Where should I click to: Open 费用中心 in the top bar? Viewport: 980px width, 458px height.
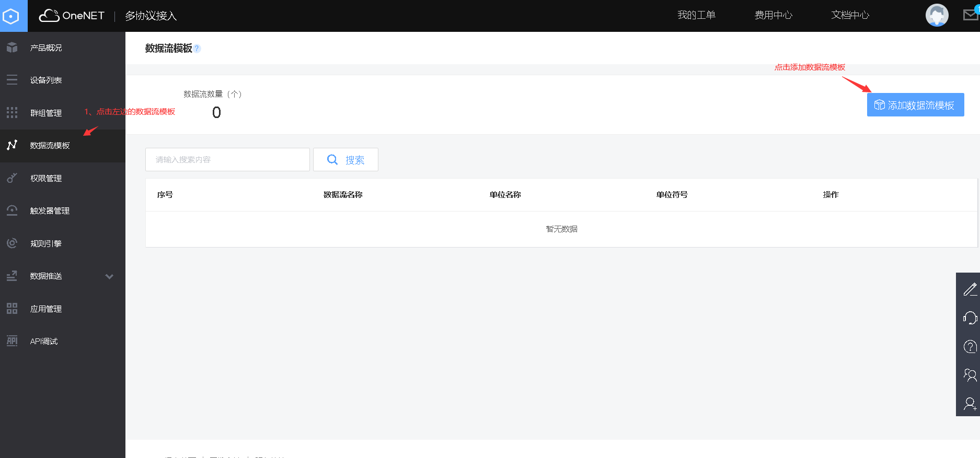point(773,15)
